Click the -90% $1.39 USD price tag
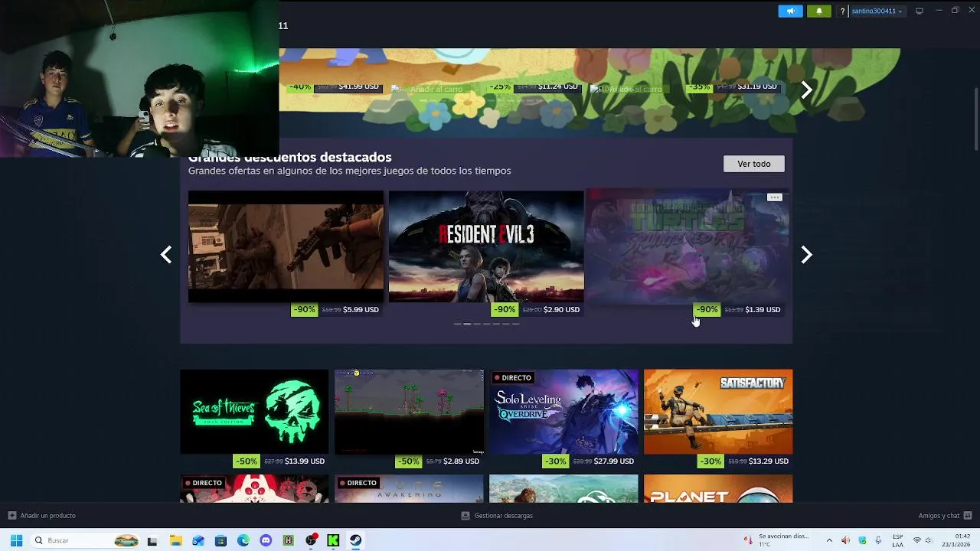This screenshot has height=551, width=980. pyautogui.click(x=739, y=309)
